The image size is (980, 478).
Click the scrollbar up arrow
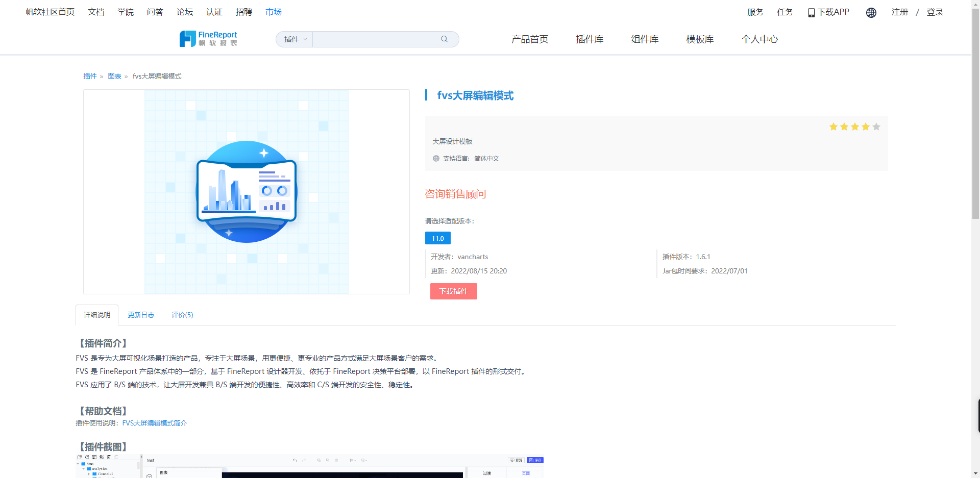pyautogui.click(x=975, y=4)
